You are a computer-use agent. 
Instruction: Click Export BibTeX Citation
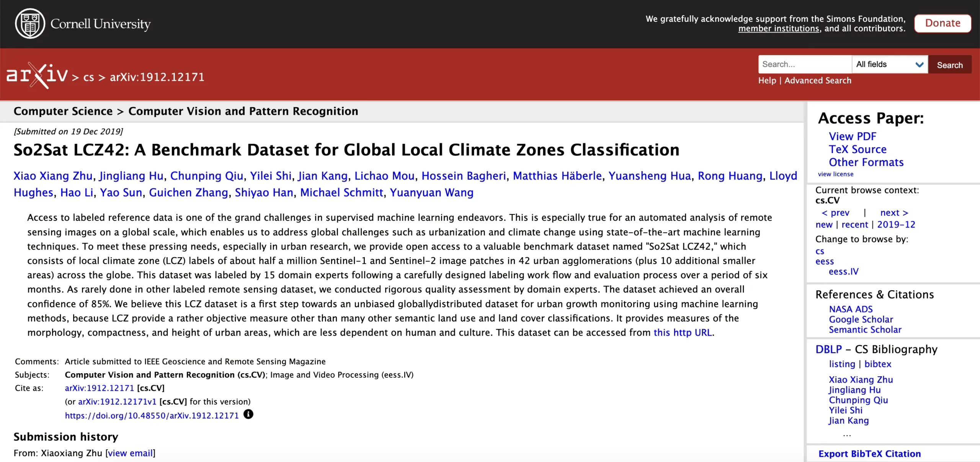(x=869, y=454)
